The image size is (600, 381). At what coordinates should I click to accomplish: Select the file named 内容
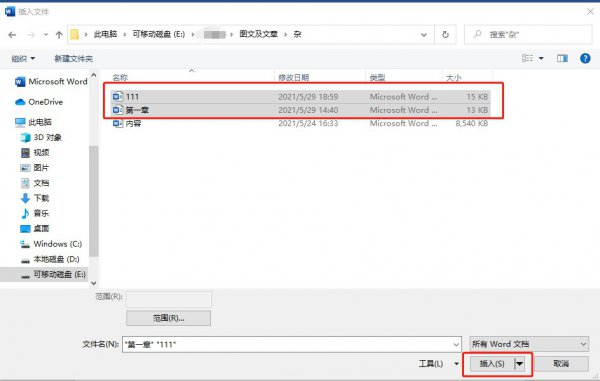[300, 123]
